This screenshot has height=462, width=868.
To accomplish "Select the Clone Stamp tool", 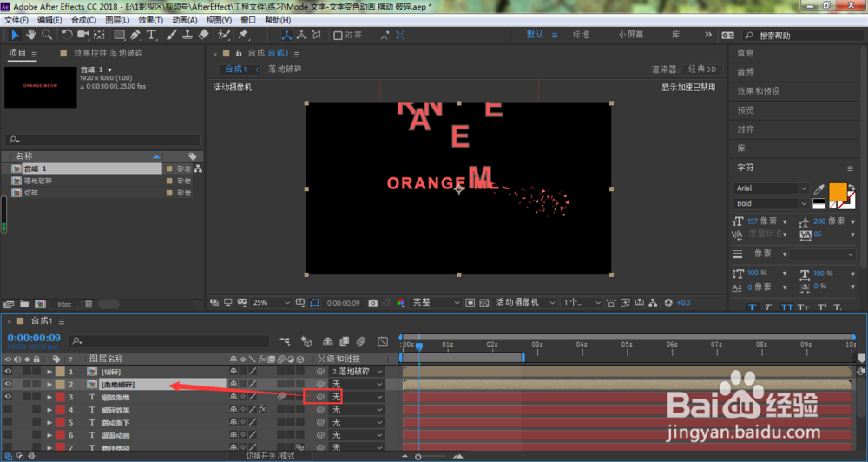I will tap(187, 35).
